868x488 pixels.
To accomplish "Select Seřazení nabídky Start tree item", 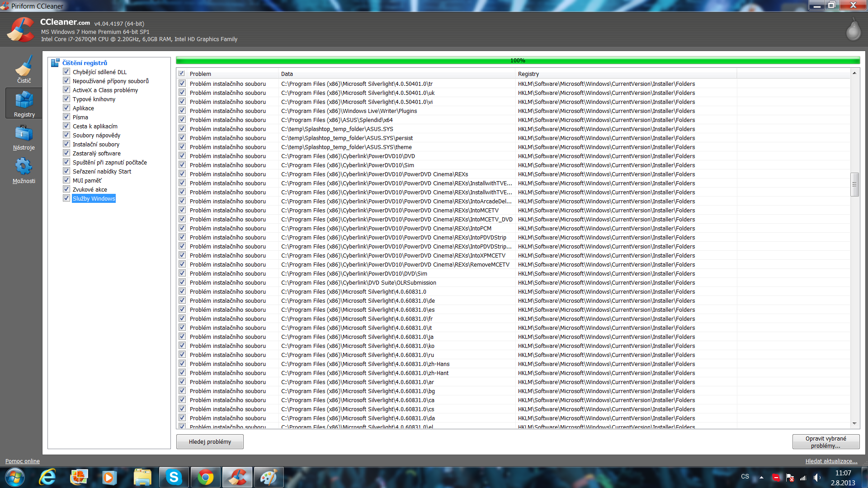I will pyautogui.click(x=102, y=171).
